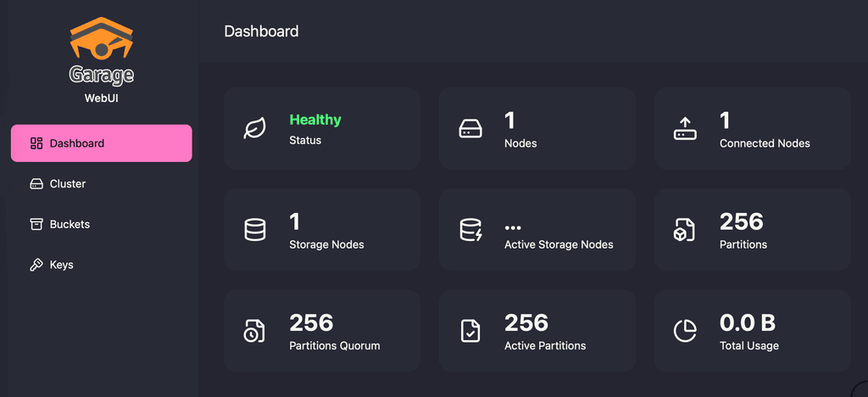Navigate to the Keys page
Viewport: 868px width, 397px height.
pos(61,266)
